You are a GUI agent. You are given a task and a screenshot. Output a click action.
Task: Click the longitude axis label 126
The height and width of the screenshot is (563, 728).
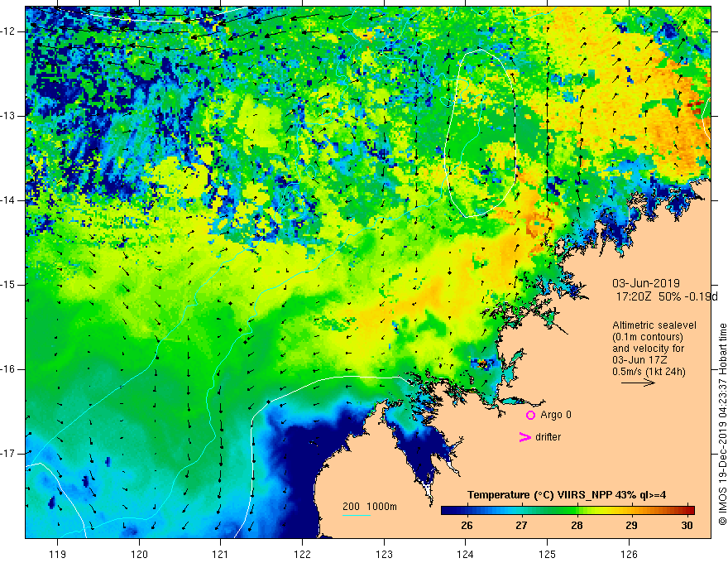629,554
